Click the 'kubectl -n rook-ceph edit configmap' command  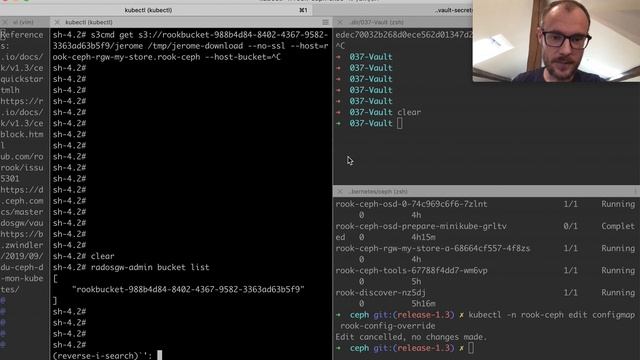tap(551, 315)
